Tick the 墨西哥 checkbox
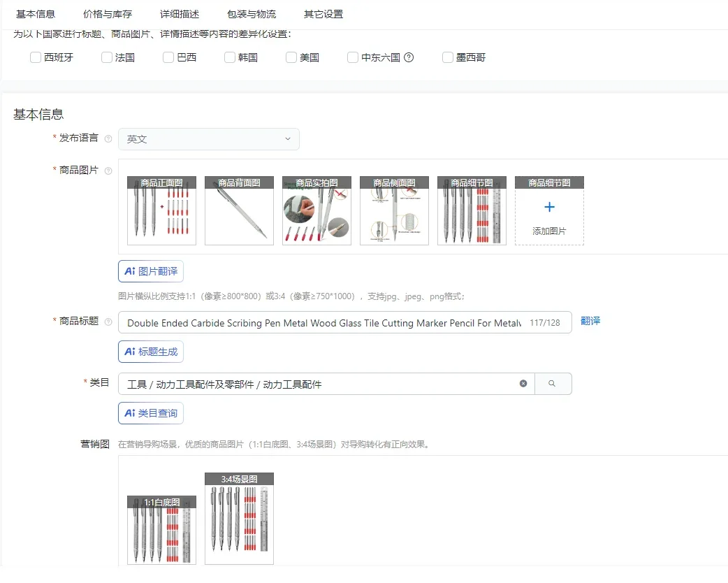Viewport: 728px width, 583px height. (x=448, y=57)
